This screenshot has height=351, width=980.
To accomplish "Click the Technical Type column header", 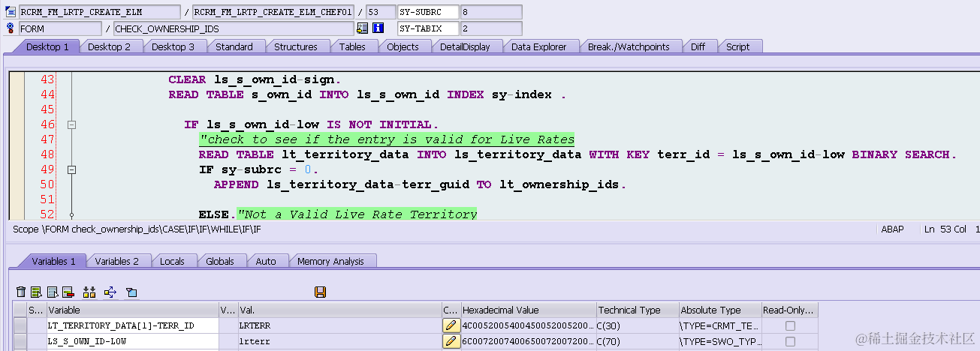I will 638,310.
